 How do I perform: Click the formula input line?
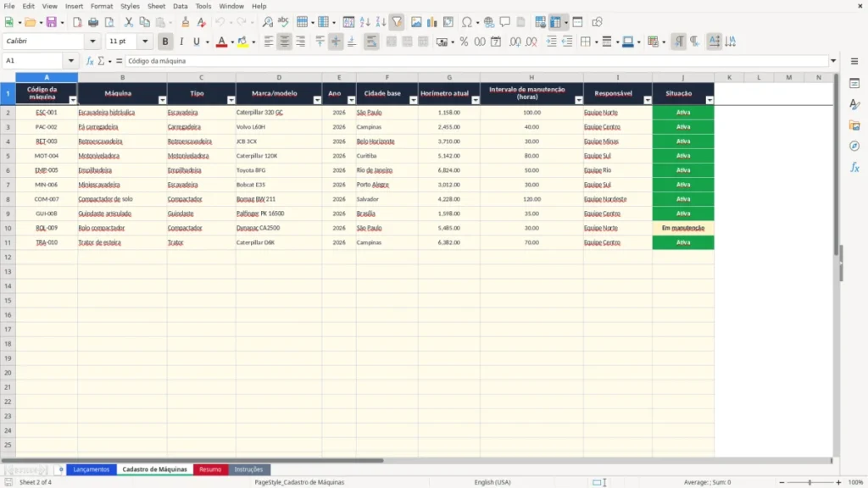[476, 61]
